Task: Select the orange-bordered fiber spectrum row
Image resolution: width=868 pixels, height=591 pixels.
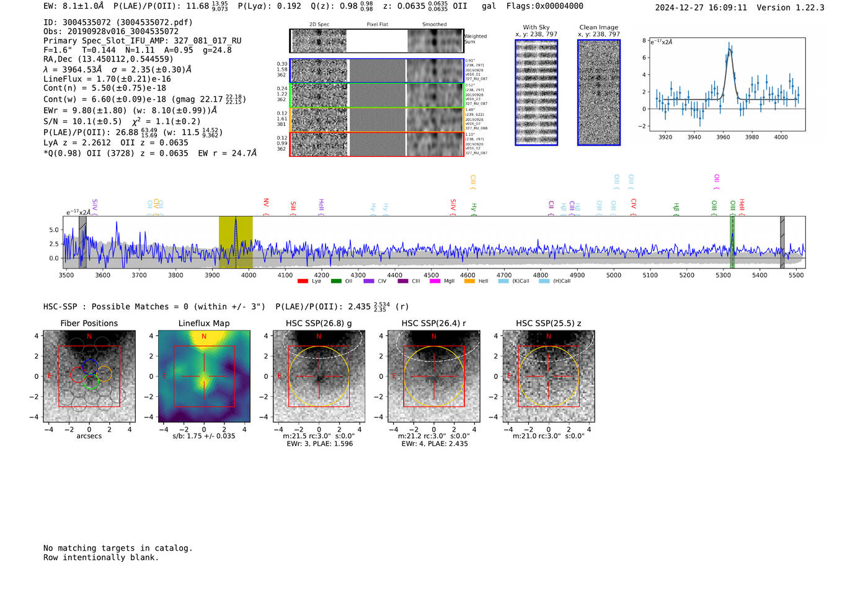Action: 376,120
